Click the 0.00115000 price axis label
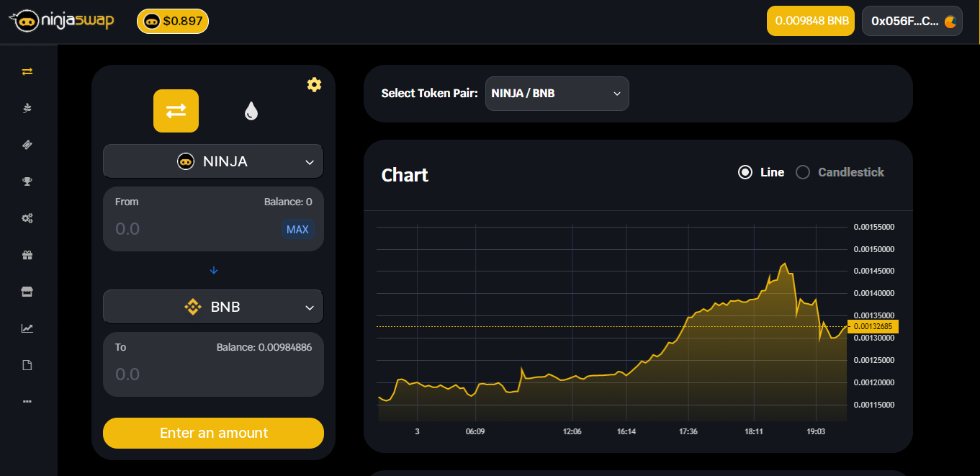The height and width of the screenshot is (476, 980). (874, 405)
